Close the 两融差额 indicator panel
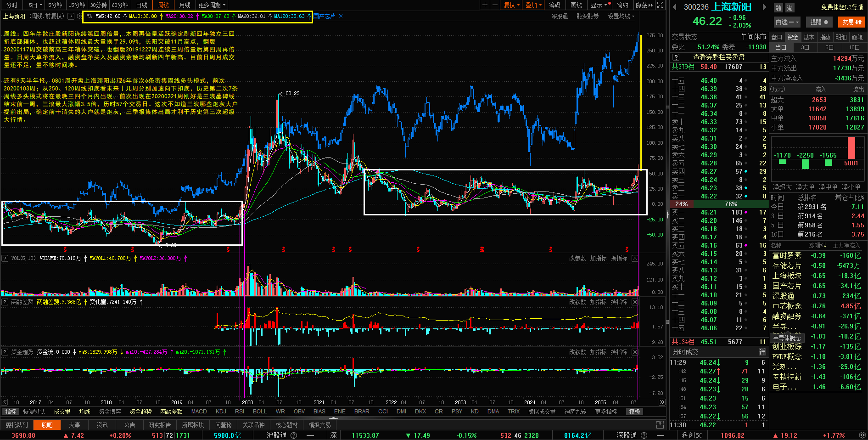This screenshot has width=868, height=440. [x=635, y=302]
